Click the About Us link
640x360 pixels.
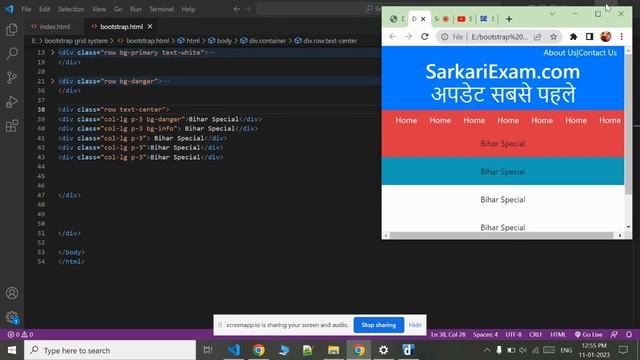click(x=560, y=53)
